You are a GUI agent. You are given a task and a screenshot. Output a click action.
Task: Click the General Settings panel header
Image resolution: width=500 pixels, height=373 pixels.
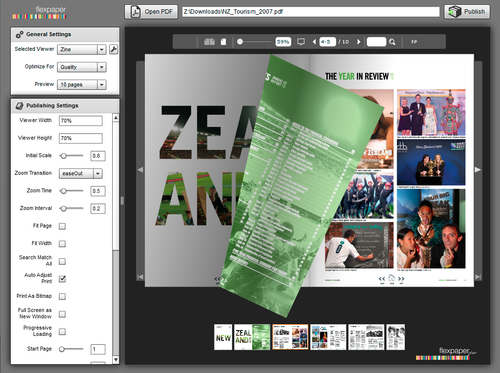click(65, 34)
